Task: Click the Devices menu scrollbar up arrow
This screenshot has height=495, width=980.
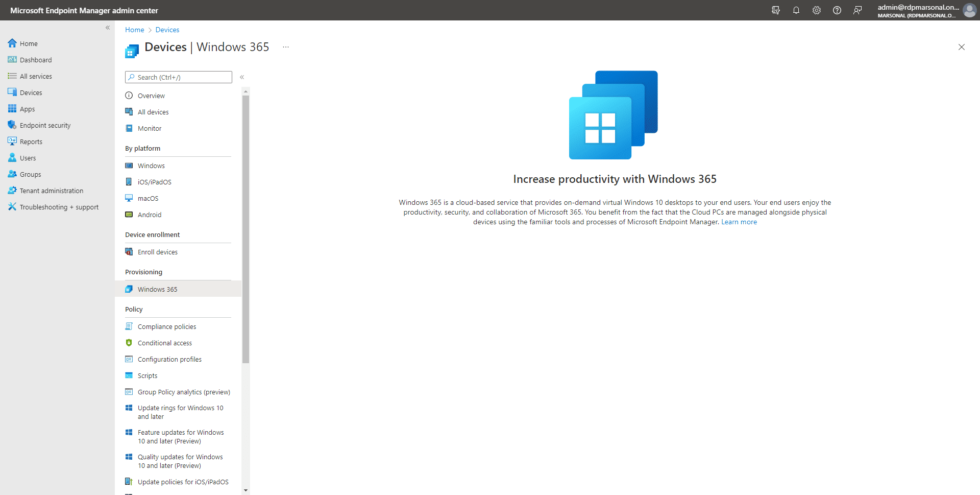Action: tap(246, 91)
